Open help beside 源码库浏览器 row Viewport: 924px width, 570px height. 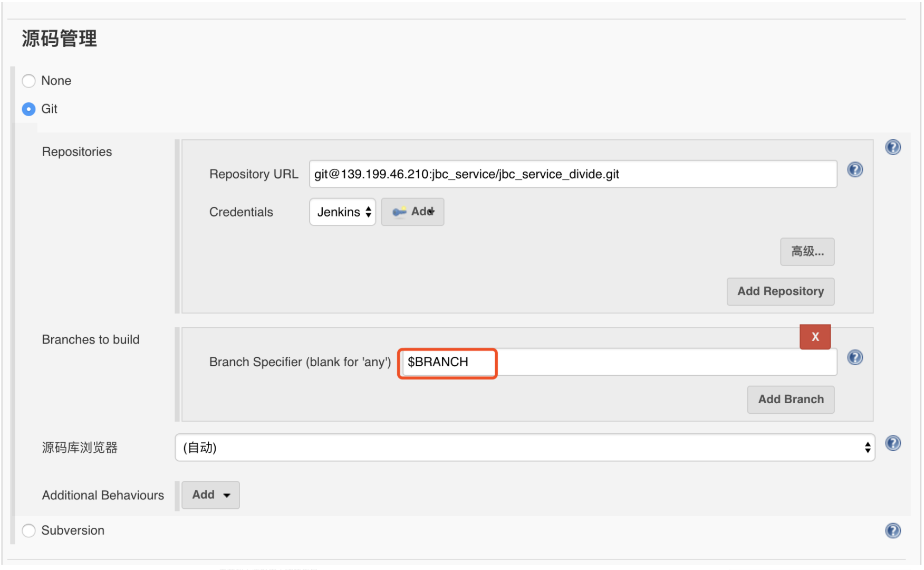893,443
